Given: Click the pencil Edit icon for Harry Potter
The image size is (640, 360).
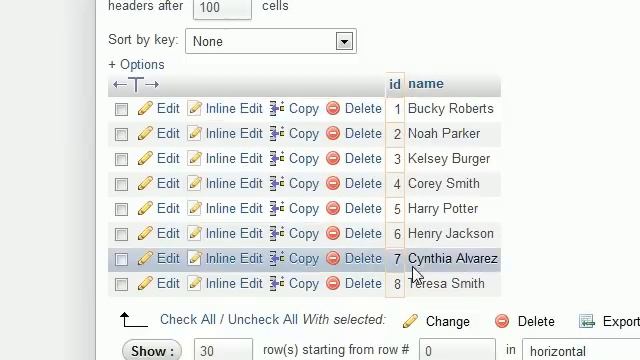Looking at the screenshot, I should 145,209.
